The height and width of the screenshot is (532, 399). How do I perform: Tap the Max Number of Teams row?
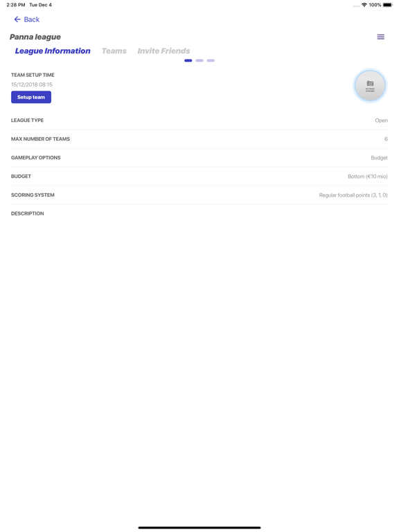199,139
